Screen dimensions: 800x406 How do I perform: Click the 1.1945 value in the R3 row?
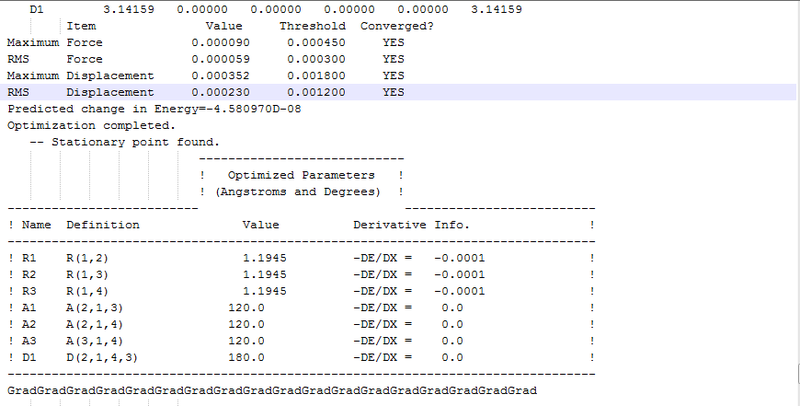click(x=264, y=291)
